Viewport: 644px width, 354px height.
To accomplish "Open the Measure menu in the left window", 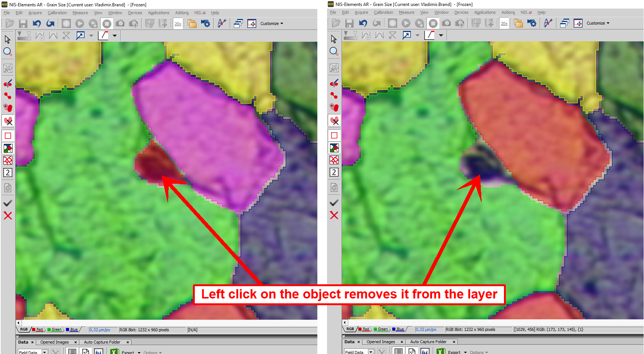I will click(80, 13).
